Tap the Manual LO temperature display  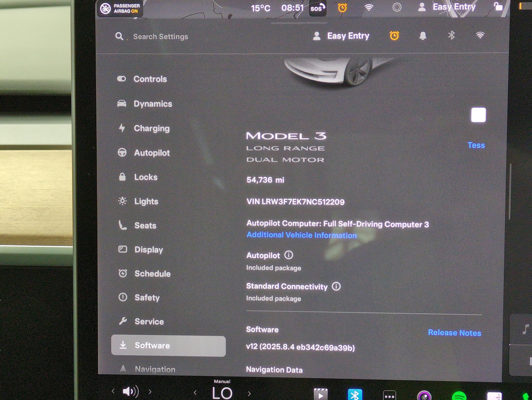tap(222, 390)
